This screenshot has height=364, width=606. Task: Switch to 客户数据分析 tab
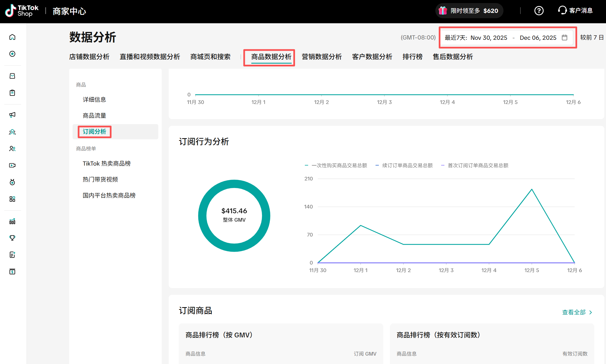point(372,57)
